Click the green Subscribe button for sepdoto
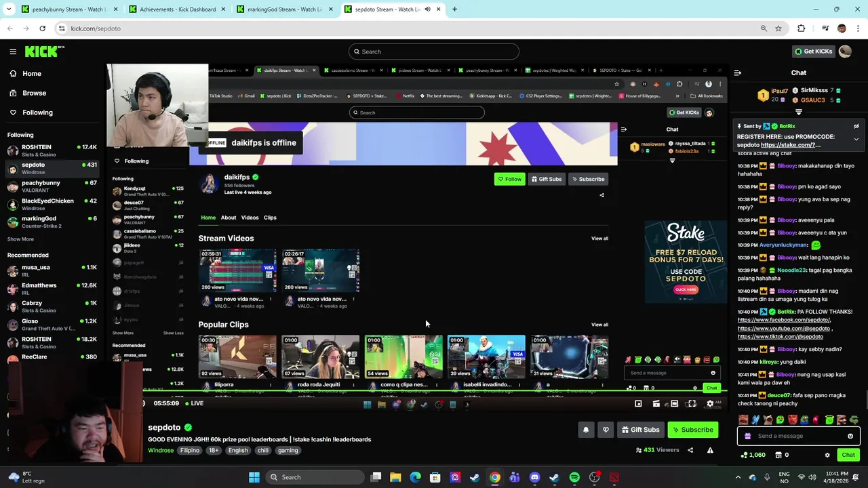 click(692, 430)
